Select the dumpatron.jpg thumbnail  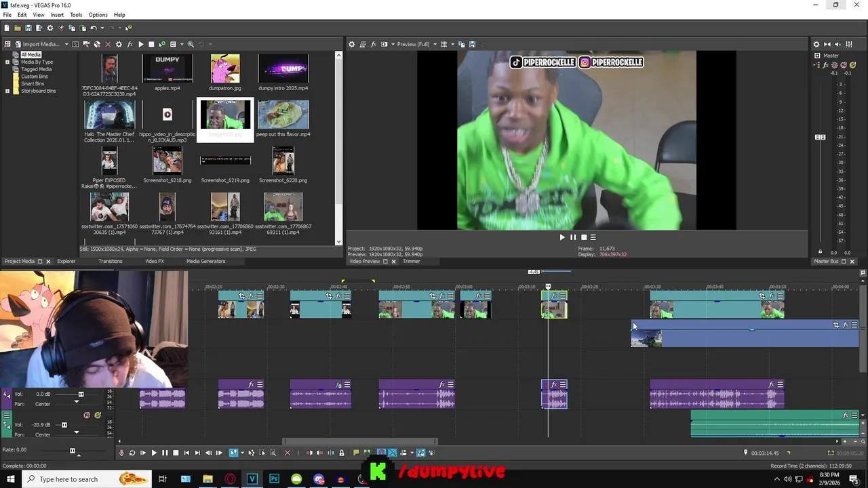click(225, 68)
